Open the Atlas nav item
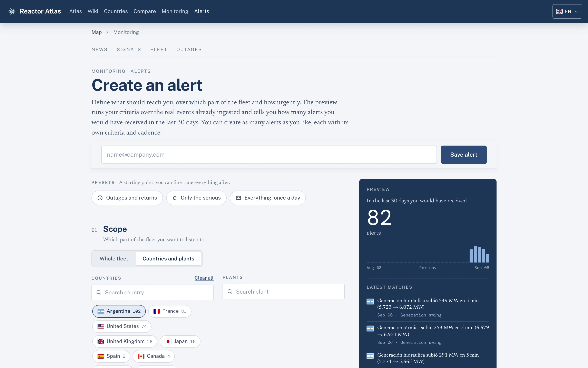This screenshot has width=588, height=368. click(76, 11)
